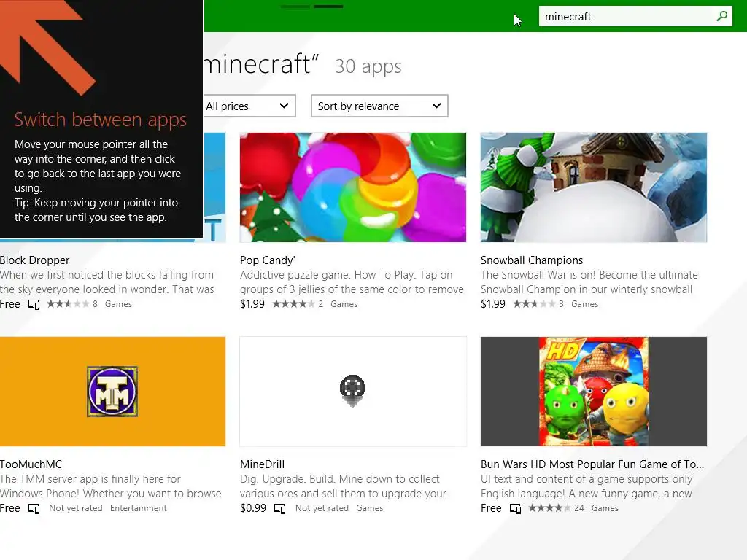Image resolution: width=747 pixels, height=560 pixels.
Task: Click the $0.99 price of MineDrill
Action: [253, 508]
